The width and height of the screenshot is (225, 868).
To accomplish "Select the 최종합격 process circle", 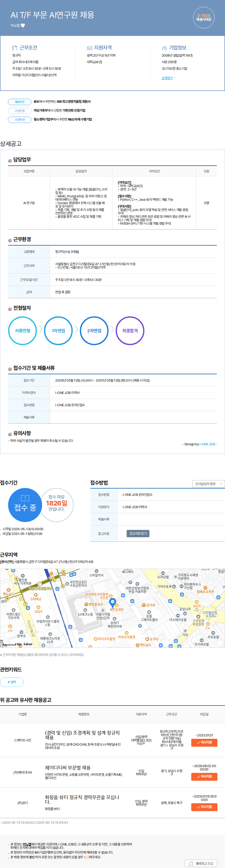I will (x=130, y=330).
